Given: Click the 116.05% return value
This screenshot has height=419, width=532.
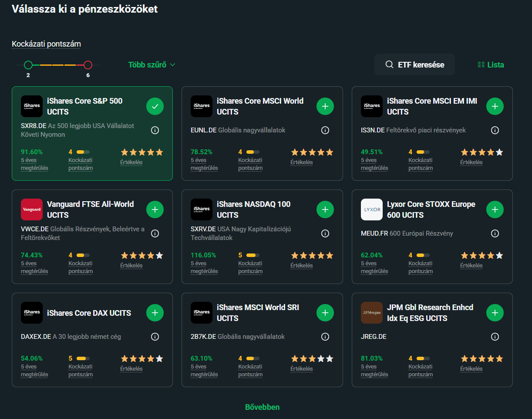Looking at the screenshot, I should pos(203,255).
